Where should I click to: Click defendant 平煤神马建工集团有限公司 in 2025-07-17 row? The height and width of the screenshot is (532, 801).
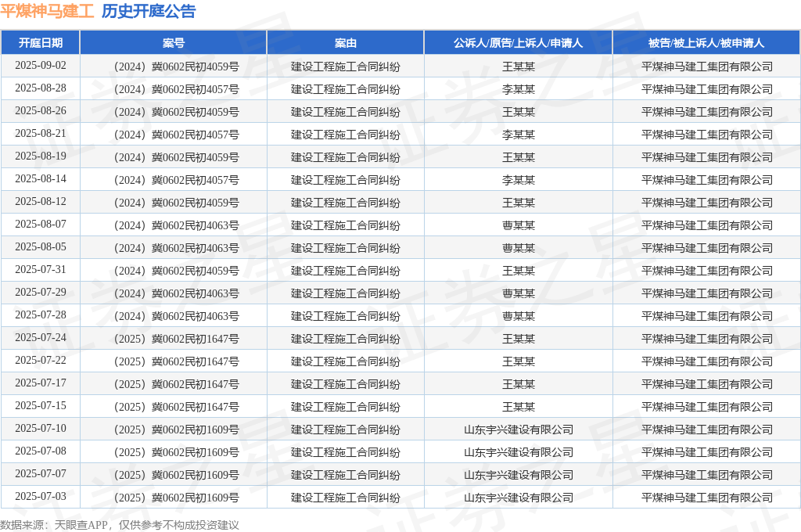pyautogui.click(x=706, y=384)
